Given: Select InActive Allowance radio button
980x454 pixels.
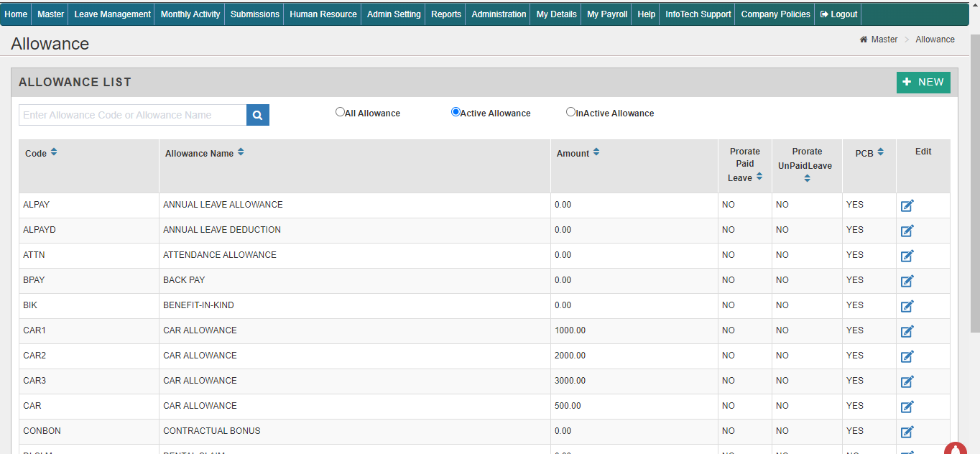Looking at the screenshot, I should (570, 112).
